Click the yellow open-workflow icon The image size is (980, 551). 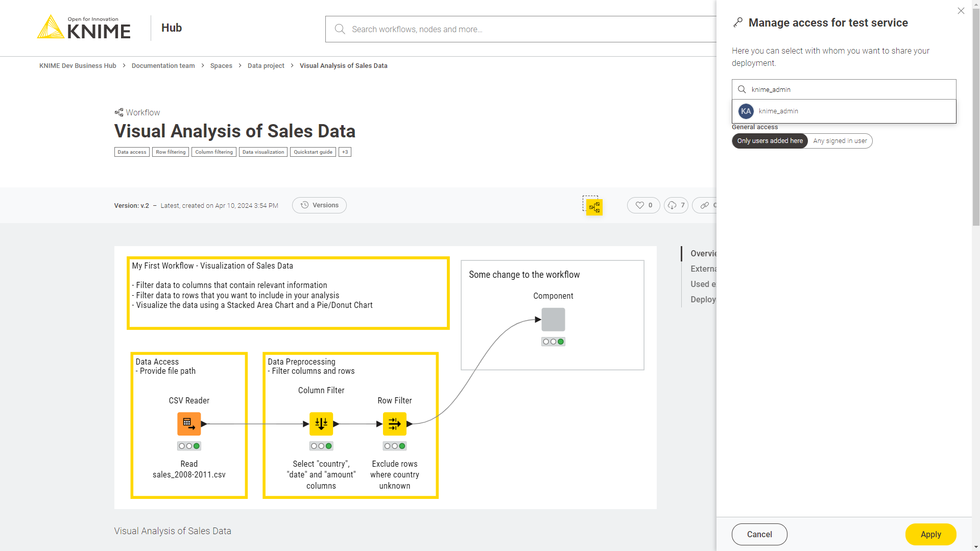pos(594,207)
